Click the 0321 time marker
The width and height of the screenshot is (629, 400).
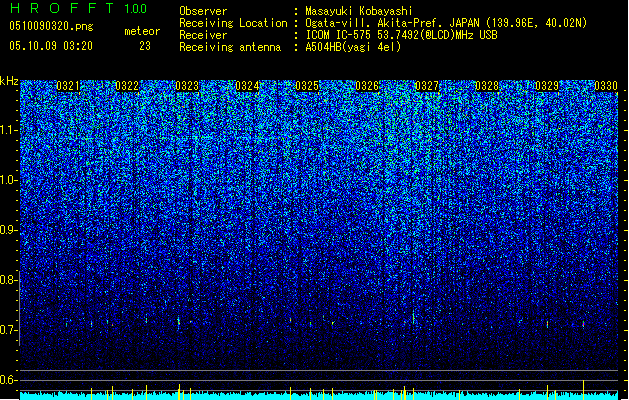(x=68, y=86)
